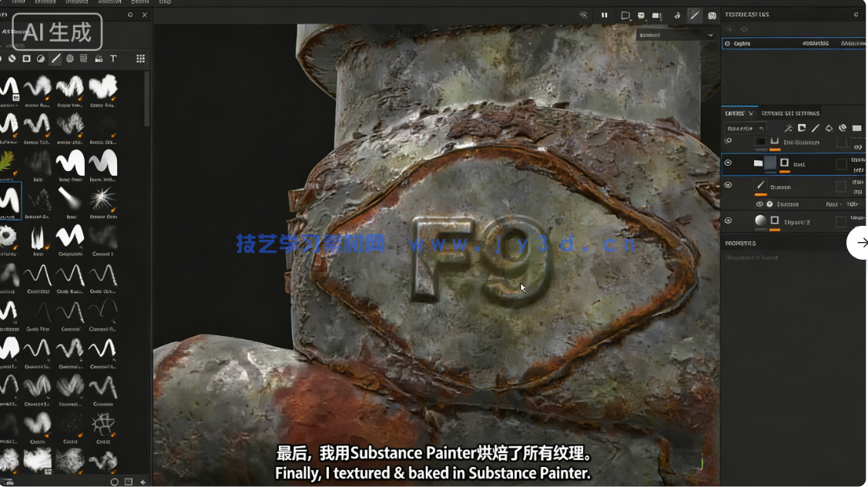
Task: Pause the engine computations
Action: 605,15
